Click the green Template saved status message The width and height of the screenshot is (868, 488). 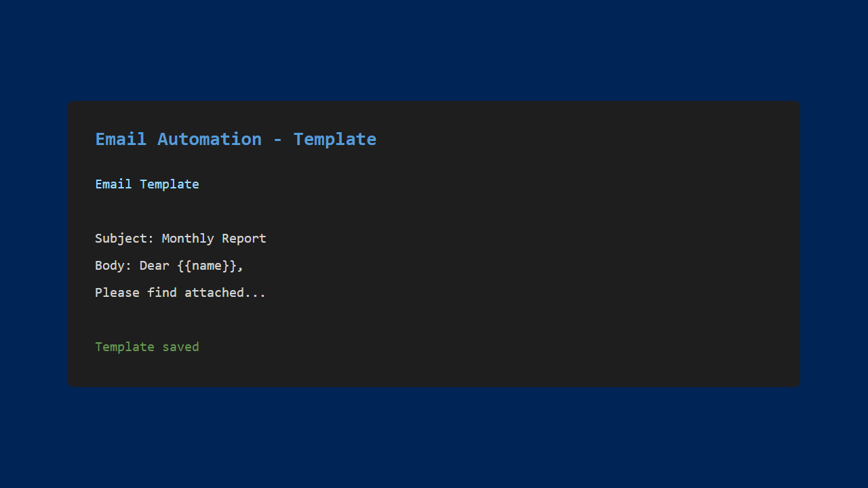coord(146,347)
